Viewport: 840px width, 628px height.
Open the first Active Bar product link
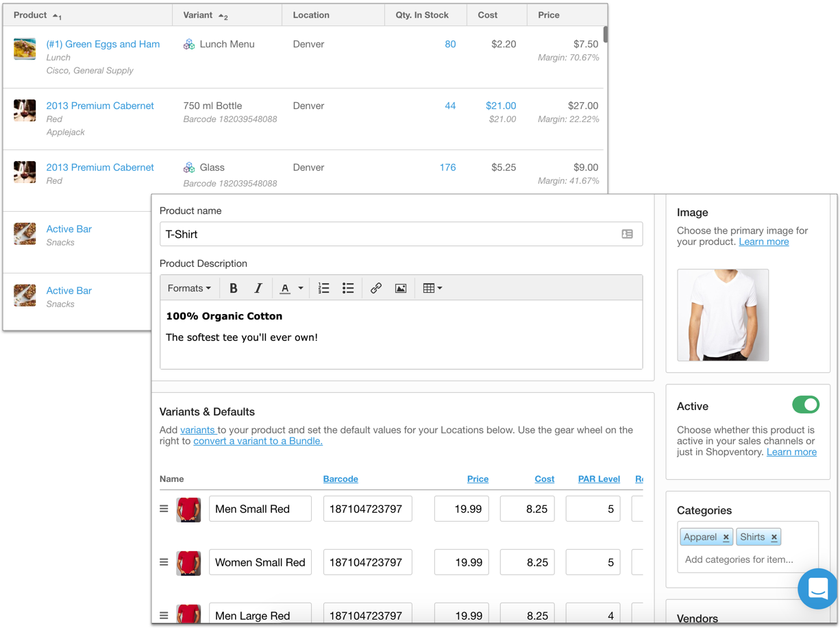69,229
